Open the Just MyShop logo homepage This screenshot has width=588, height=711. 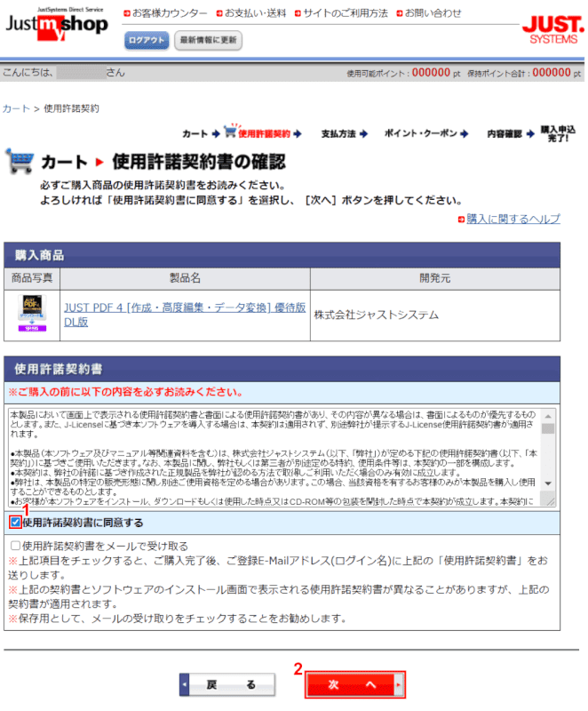[x=57, y=24]
